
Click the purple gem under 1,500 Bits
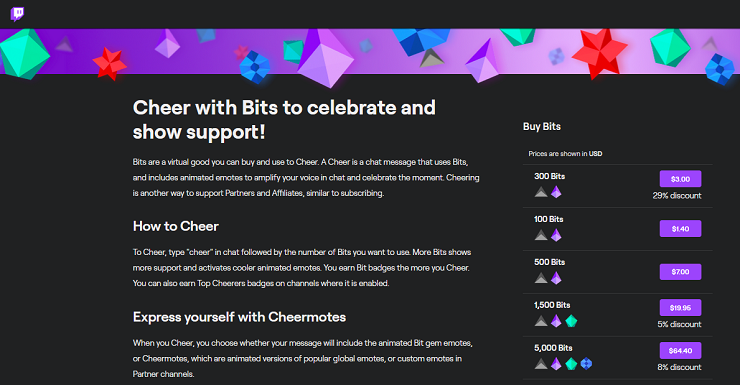pyautogui.click(x=556, y=321)
